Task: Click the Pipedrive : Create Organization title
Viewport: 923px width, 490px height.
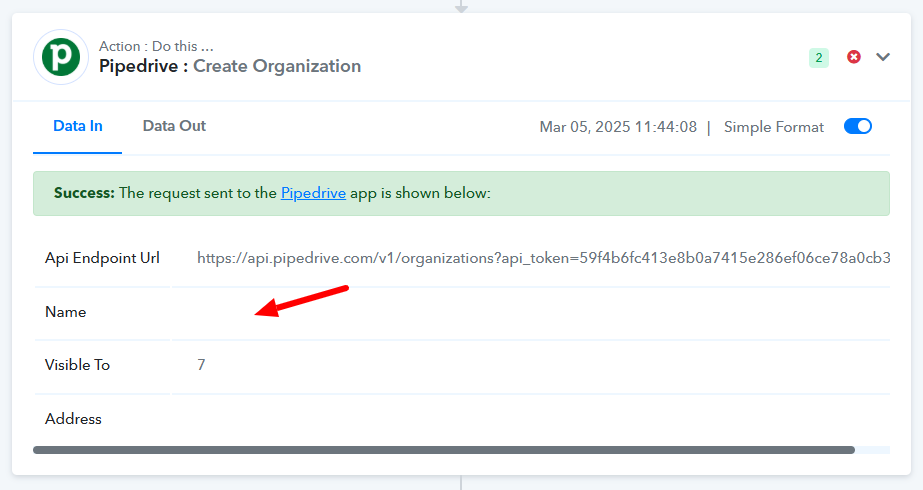Action: click(230, 66)
